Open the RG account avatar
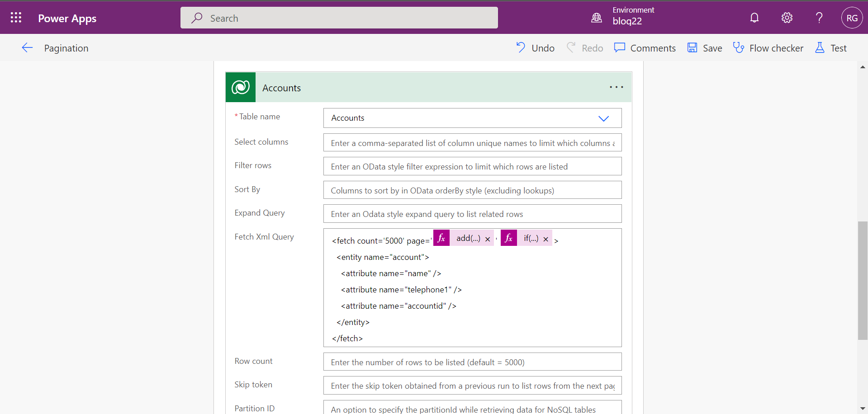The width and height of the screenshot is (868, 414). click(x=852, y=18)
